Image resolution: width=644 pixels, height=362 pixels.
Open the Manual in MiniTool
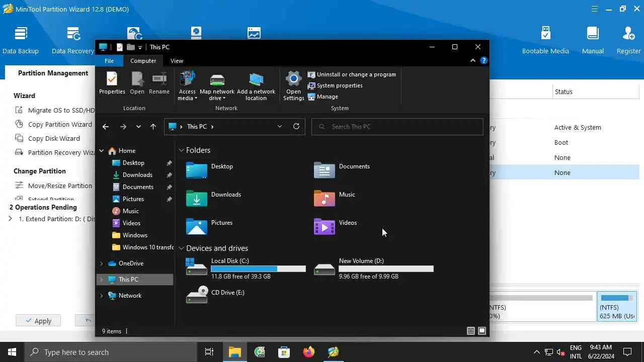point(593,40)
